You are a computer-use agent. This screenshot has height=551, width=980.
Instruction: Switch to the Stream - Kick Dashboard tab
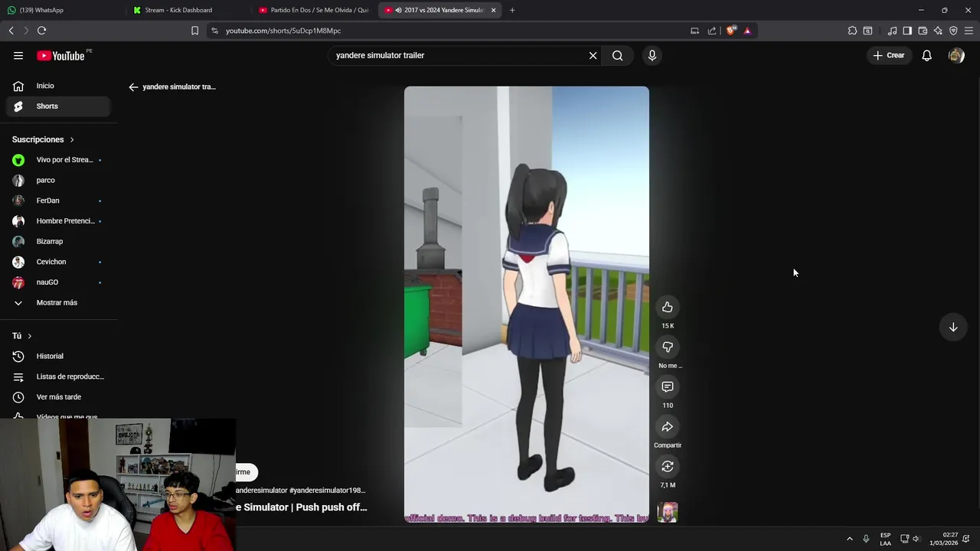[x=187, y=10]
